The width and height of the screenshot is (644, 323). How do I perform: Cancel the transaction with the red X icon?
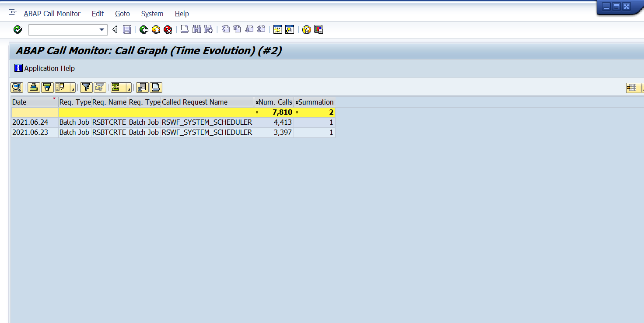[168, 29]
